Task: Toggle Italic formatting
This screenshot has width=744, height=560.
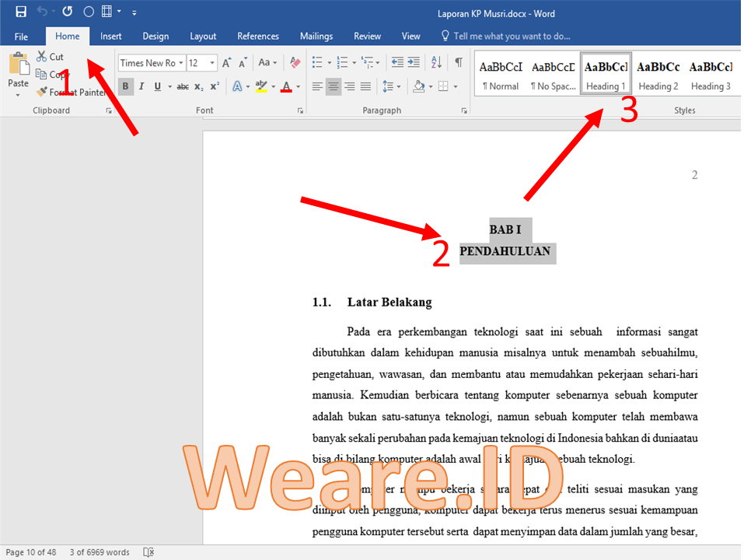Action: tap(141, 86)
